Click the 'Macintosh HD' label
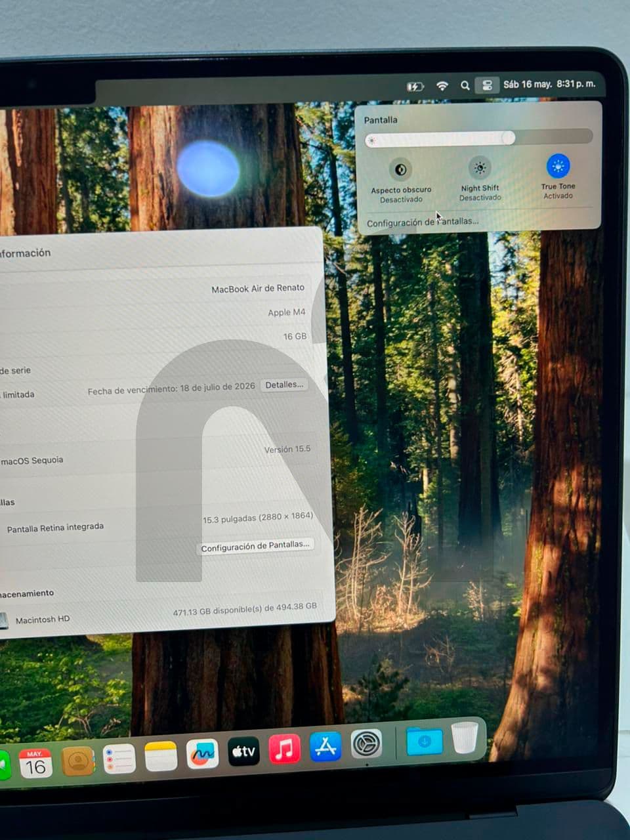Screen dimensions: 630x840 (x=43, y=619)
